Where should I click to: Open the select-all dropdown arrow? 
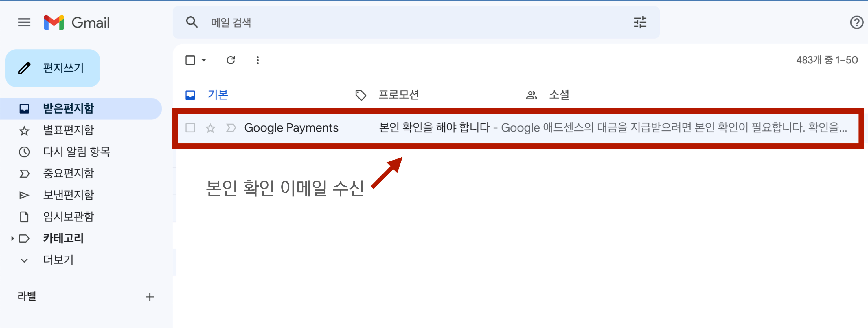(204, 60)
